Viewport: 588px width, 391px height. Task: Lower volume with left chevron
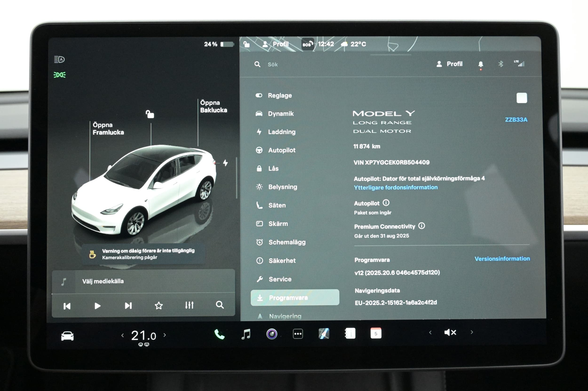(430, 332)
